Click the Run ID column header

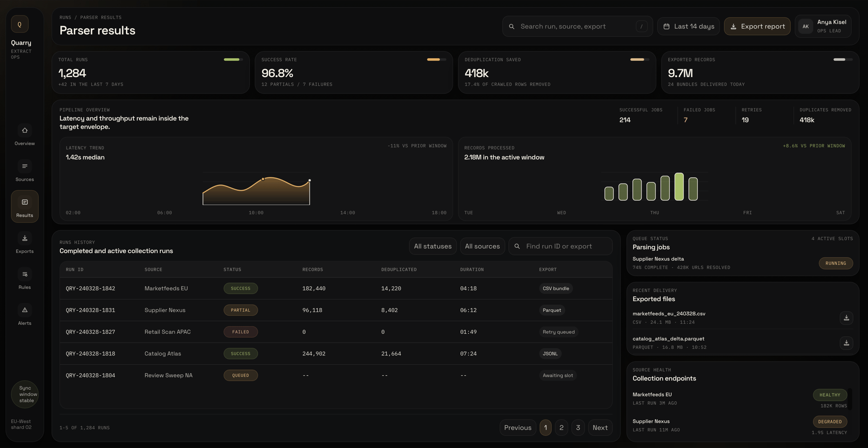(75, 270)
